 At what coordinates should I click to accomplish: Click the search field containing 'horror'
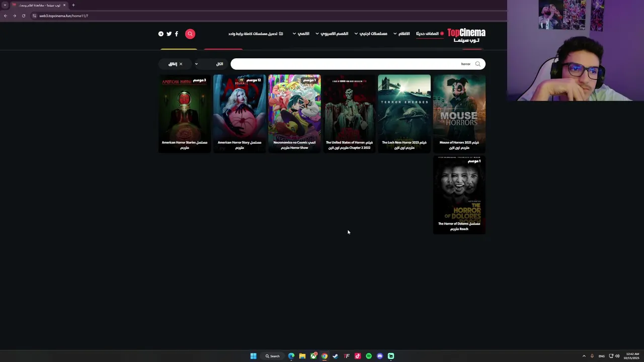[358, 64]
